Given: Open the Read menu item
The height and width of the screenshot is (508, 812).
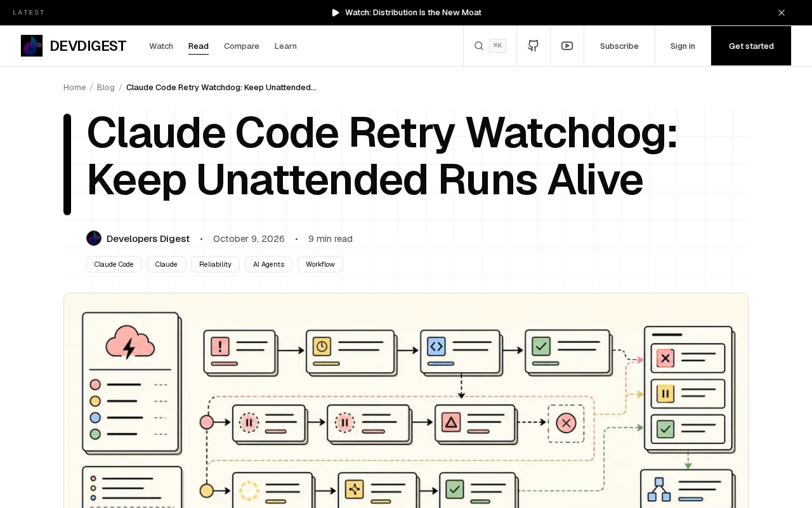Looking at the screenshot, I should tap(199, 46).
